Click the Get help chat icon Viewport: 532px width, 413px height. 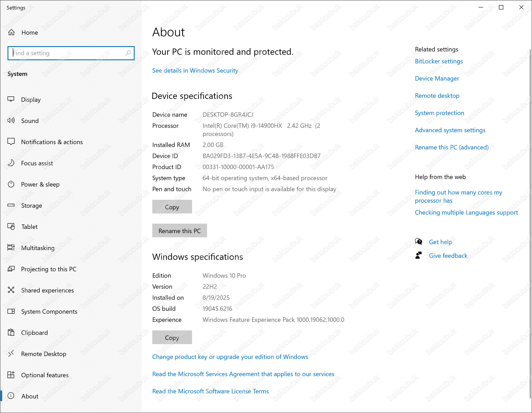click(419, 241)
